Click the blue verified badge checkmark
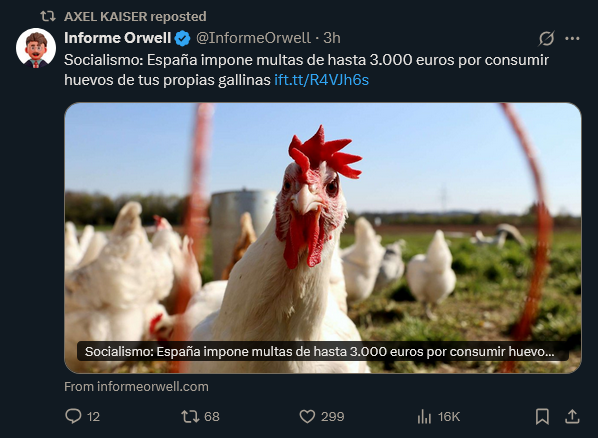This screenshot has width=598, height=438. click(182, 38)
